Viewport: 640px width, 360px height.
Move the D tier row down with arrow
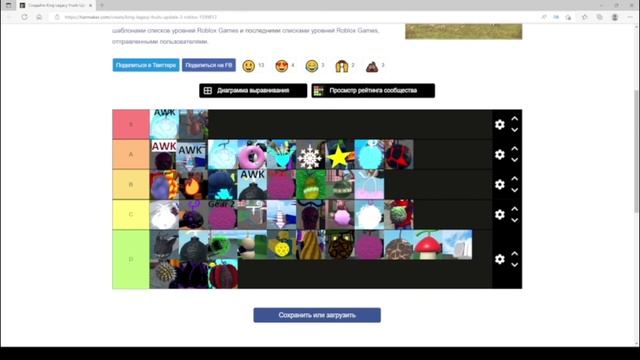coord(515,264)
